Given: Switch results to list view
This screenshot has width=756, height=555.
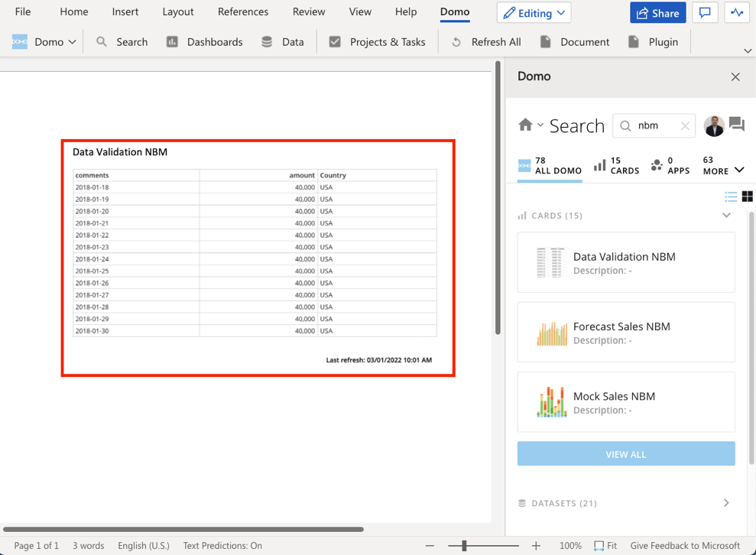Looking at the screenshot, I should (x=731, y=196).
